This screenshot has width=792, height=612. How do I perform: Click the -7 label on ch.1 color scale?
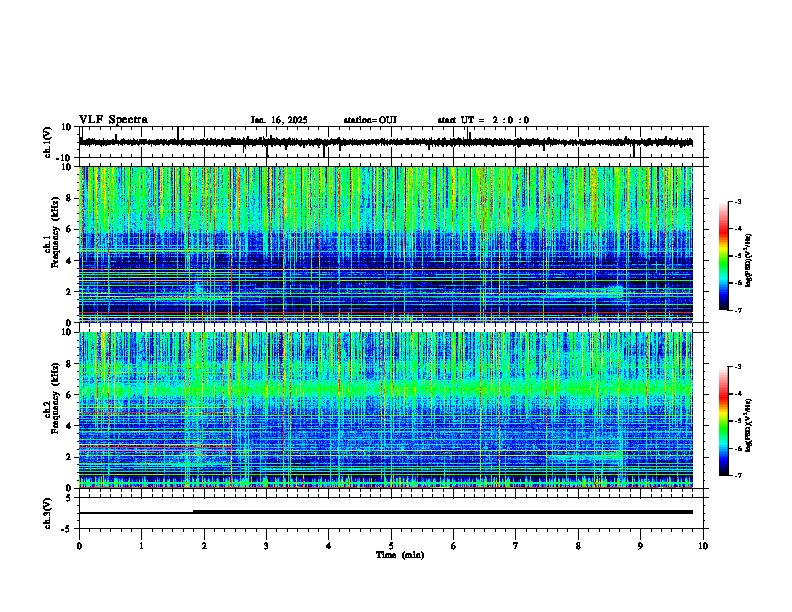pyautogui.click(x=737, y=310)
